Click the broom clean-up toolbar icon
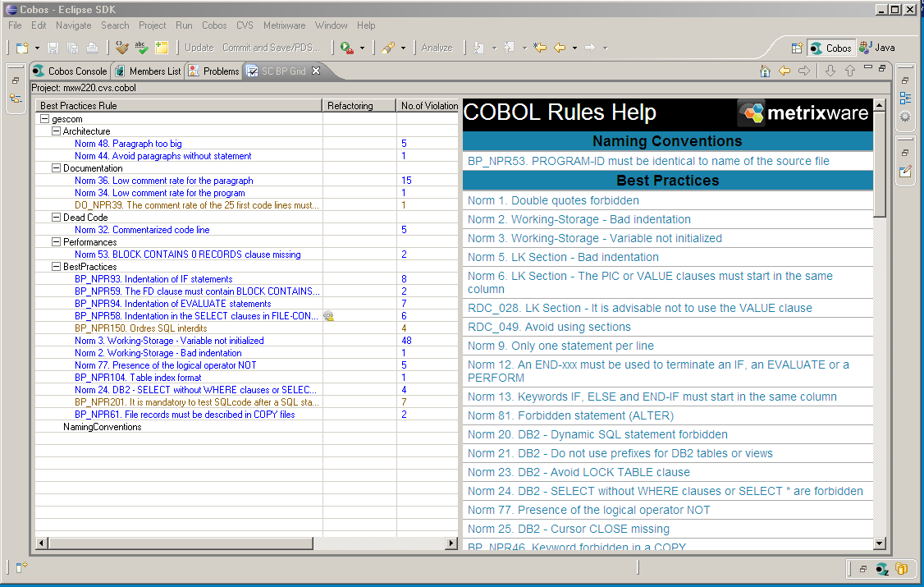The width and height of the screenshot is (924, 587). coord(122,48)
